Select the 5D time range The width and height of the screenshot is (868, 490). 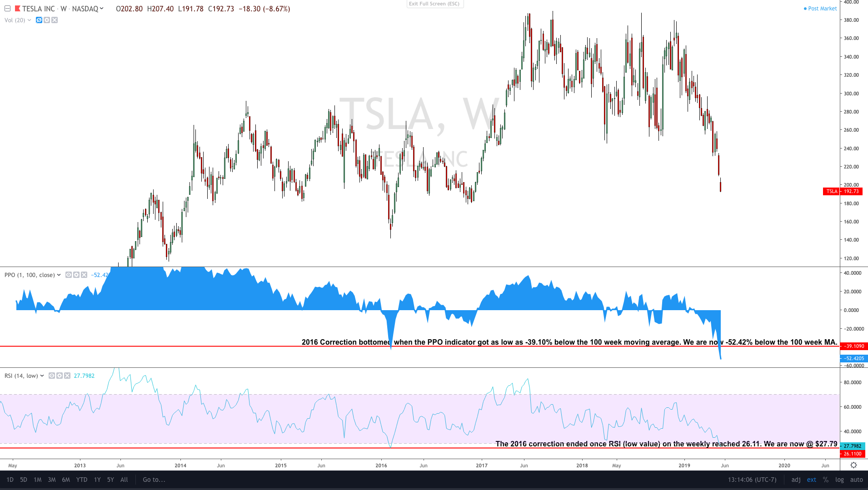(x=24, y=480)
